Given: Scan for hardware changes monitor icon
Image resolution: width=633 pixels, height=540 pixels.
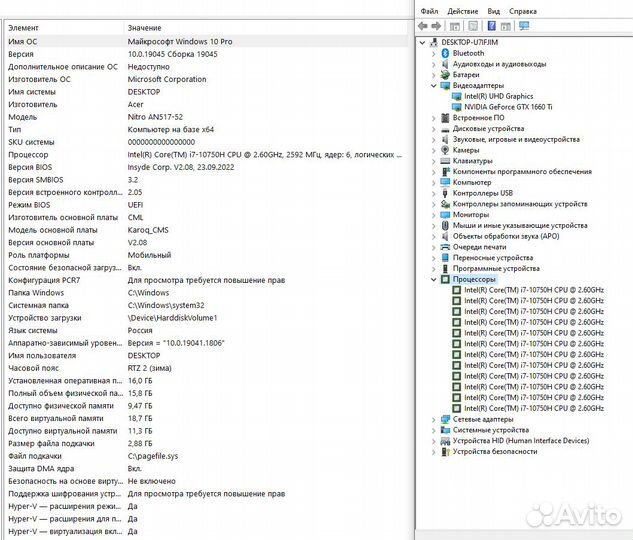Looking at the screenshot, I should pos(524,26).
